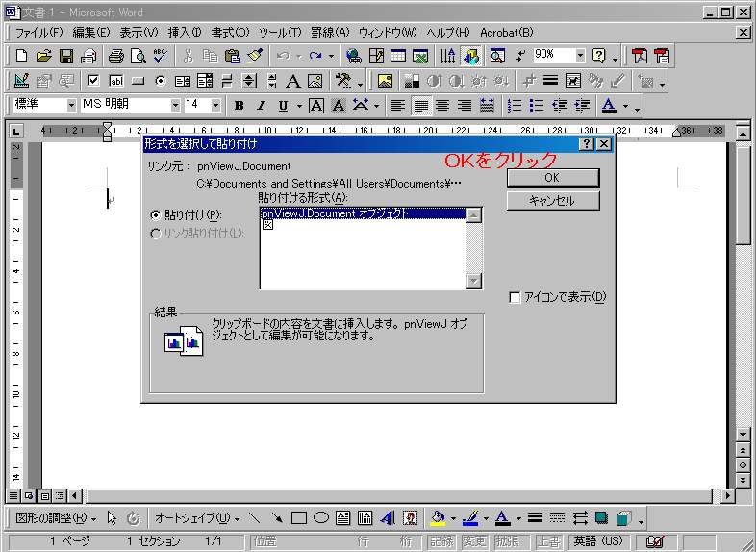Click document vertical scrollbar up arrow
Image resolution: width=756 pixels, height=552 pixels.
[x=743, y=132]
